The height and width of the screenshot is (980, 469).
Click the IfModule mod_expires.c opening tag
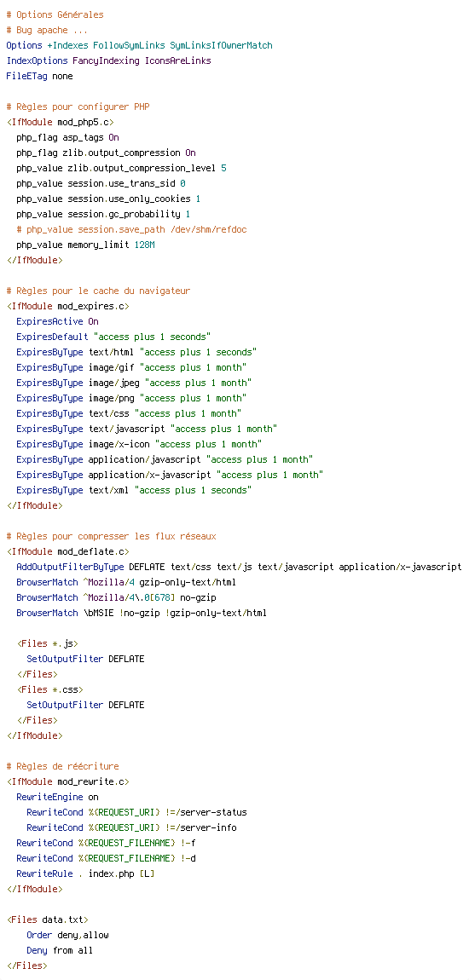click(67, 306)
